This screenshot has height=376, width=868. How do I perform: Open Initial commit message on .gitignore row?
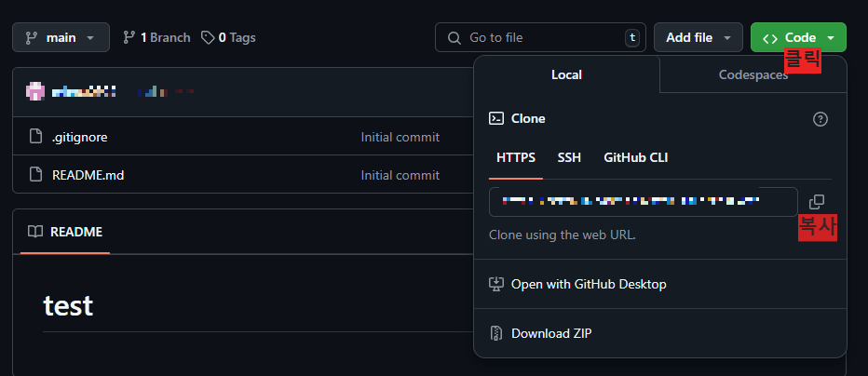pyautogui.click(x=400, y=137)
